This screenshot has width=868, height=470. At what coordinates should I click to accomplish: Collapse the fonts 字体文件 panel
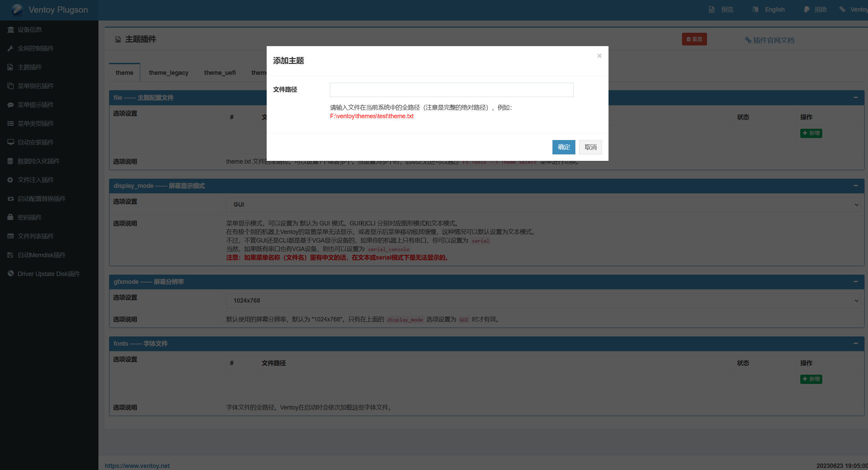click(856, 343)
